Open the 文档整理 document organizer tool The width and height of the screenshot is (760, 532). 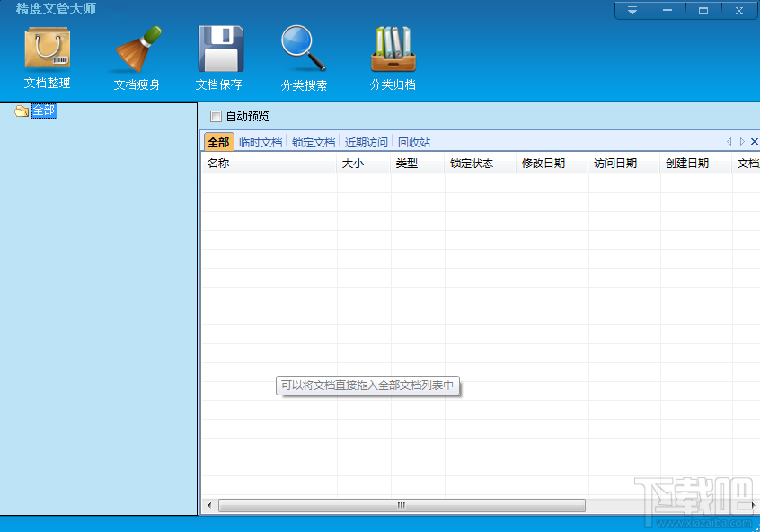(x=48, y=58)
